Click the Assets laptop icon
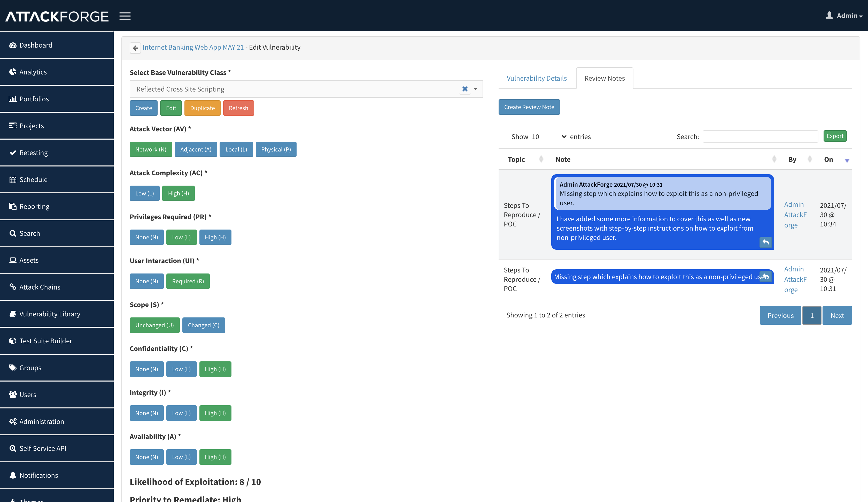Screen dimensions: 868x502 pos(13,260)
